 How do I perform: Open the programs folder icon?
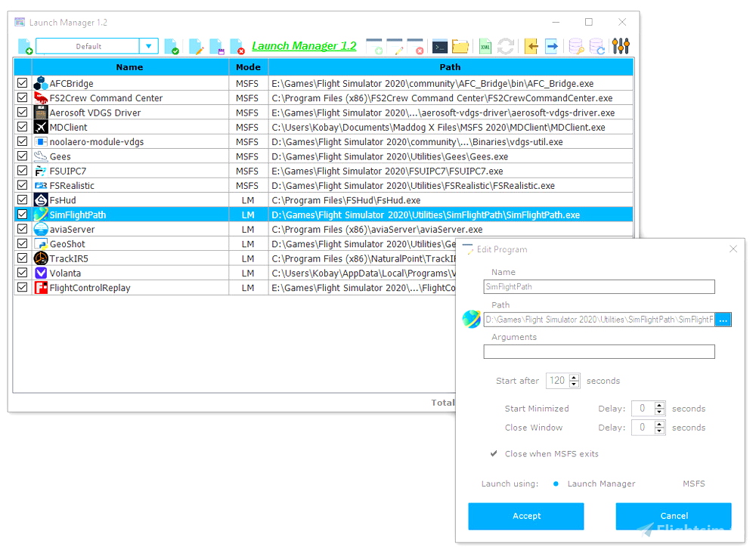tap(460, 46)
